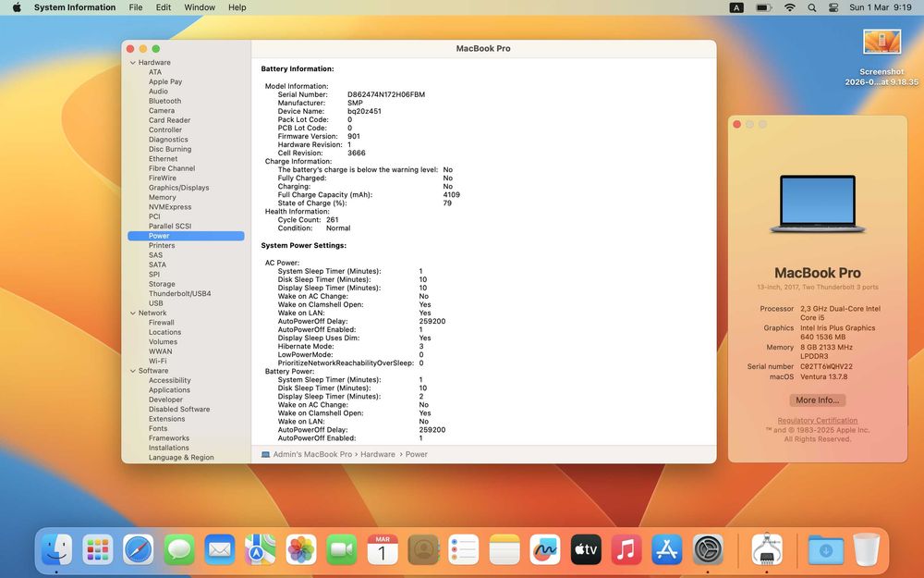Image resolution: width=924 pixels, height=578 pixels.
Task: Select Wi-Fi under Network
Action: [157, 361]
